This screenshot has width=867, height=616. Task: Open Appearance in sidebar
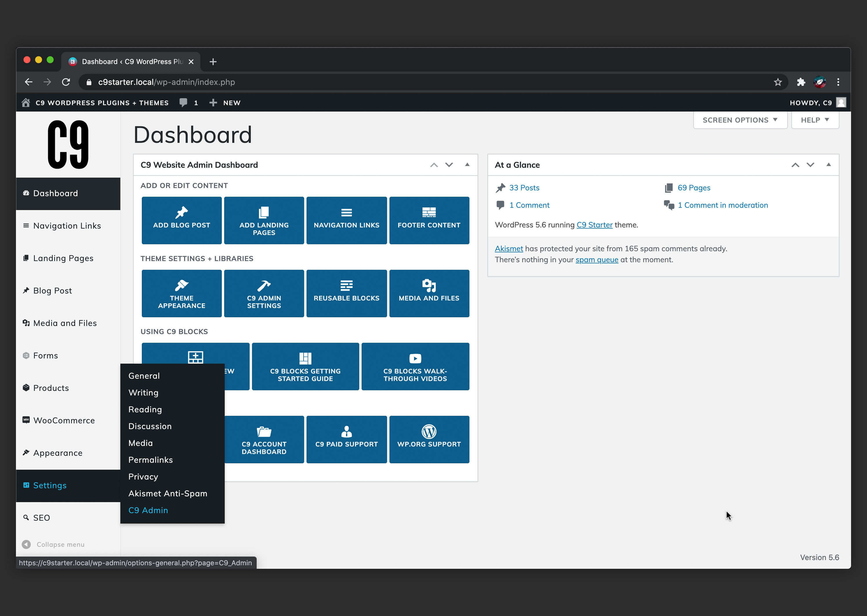pos(68,453)
